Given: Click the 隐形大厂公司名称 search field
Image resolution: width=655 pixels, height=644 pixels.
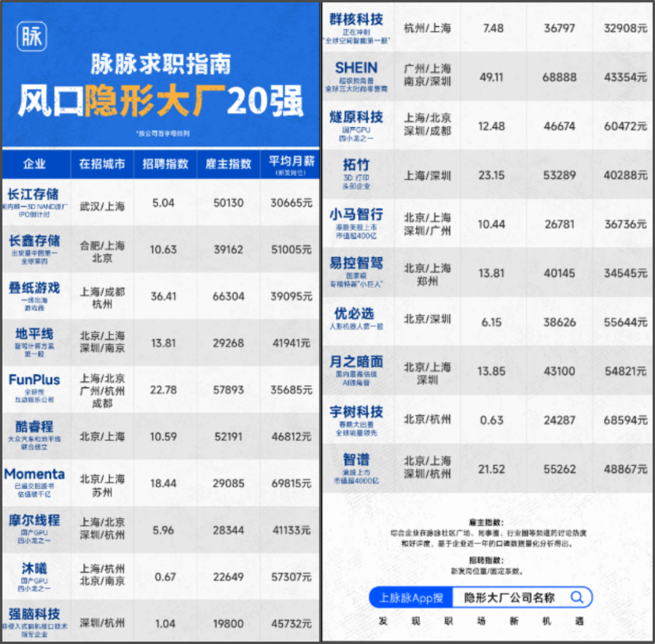Looking at the screenshot, I should 509,598.
